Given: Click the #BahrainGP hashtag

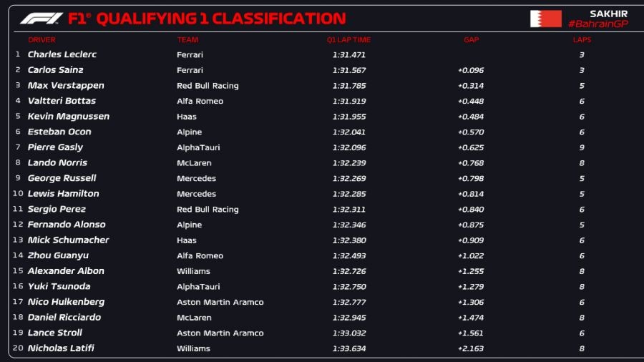Looking at the screenshot, I should [597, 24].
